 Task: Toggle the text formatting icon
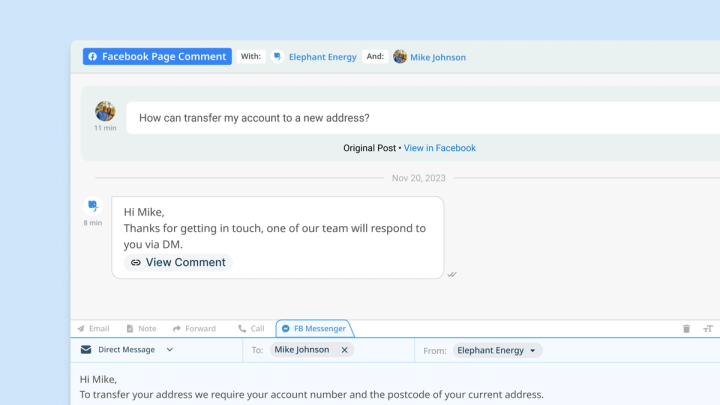pyautogui.click(x=708, y=329)
